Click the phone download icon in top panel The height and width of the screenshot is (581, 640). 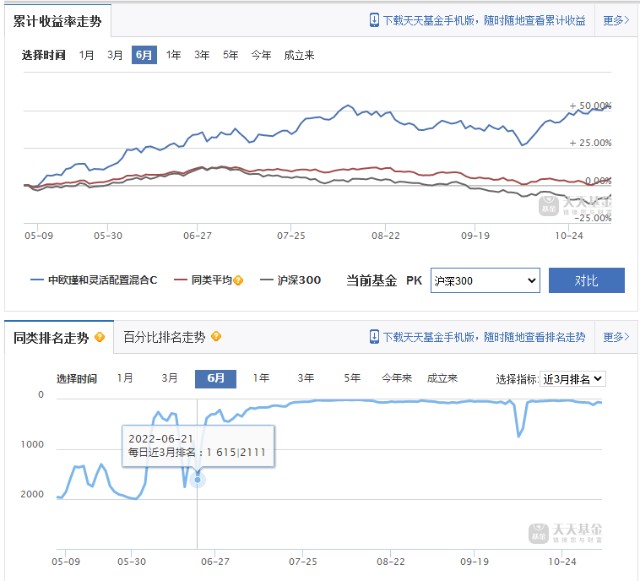point(374,20)
